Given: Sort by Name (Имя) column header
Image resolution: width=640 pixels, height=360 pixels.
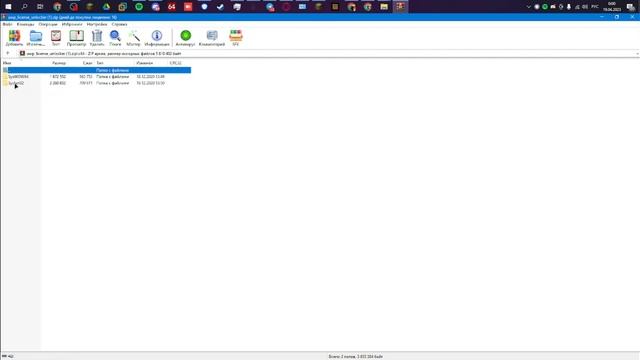Looking at the screenshot, I should pyautogui.click(x=7, y=63).
